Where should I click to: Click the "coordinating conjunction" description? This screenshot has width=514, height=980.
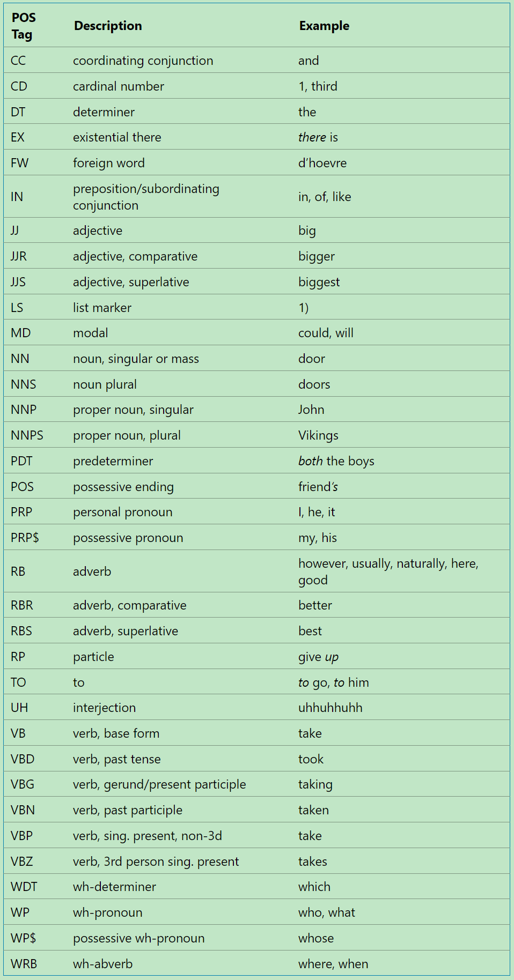[143, 61]
